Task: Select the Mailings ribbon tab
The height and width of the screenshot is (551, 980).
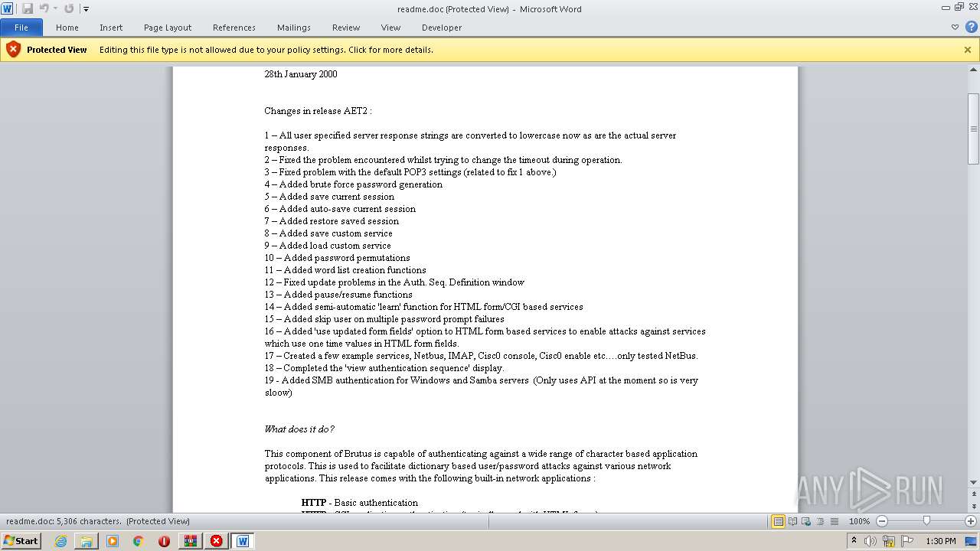Action: point(294,28)
